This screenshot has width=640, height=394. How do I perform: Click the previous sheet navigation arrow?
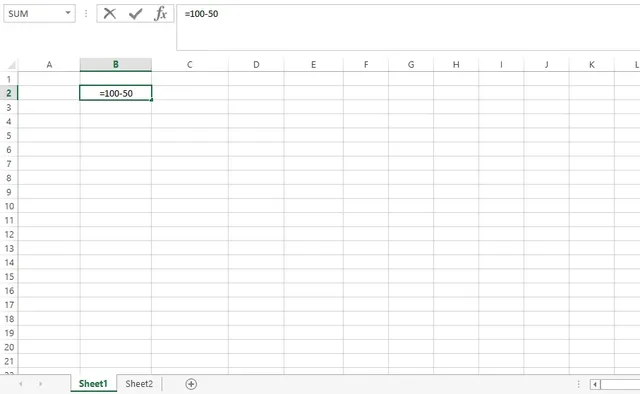(x=20, y=384)
